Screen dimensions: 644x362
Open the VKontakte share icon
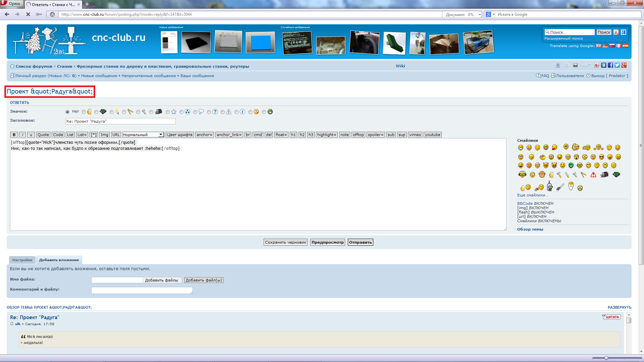604,65
